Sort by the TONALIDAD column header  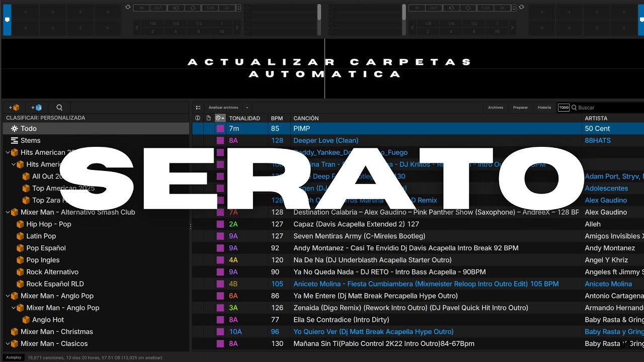coord(245,118)
